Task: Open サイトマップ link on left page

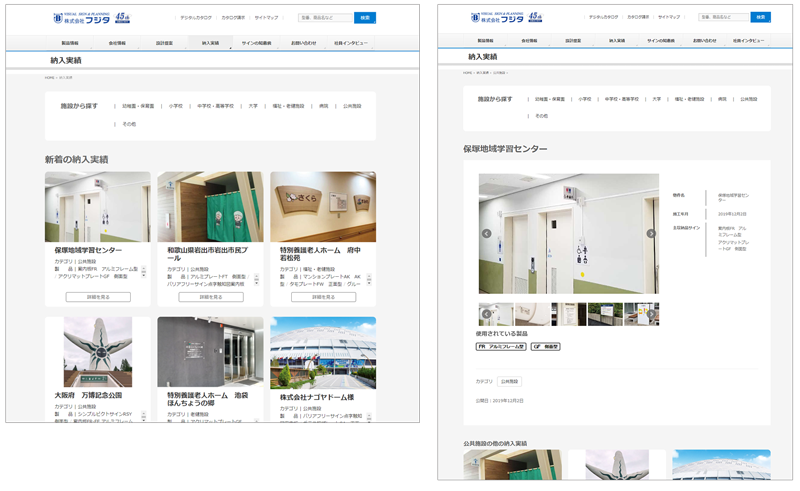Action: [266, 18]
